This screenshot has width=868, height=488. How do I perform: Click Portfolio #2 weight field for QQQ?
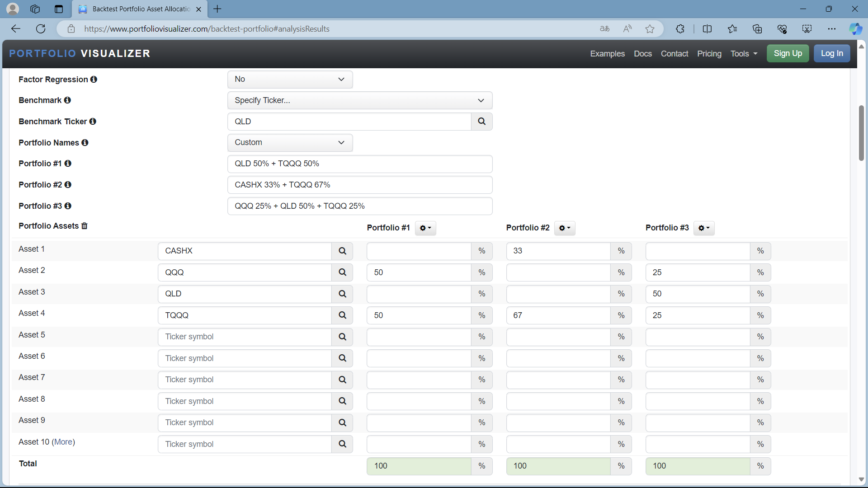(x=558, y=272)
